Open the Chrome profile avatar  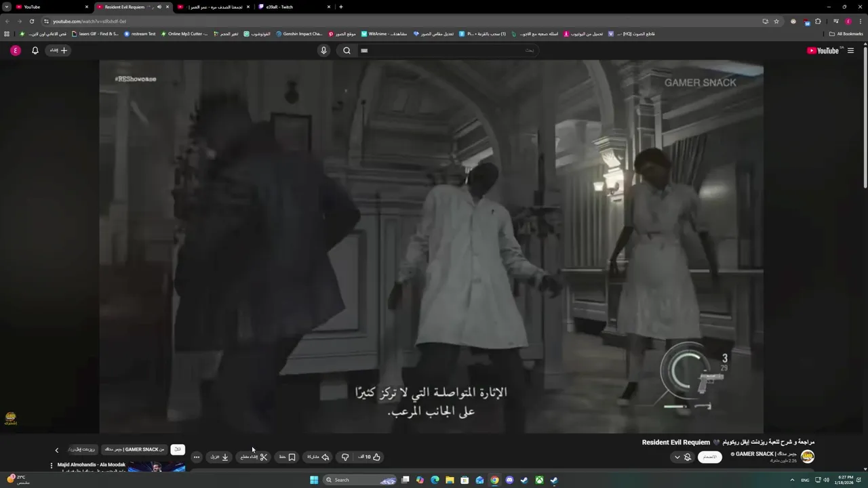848,21
